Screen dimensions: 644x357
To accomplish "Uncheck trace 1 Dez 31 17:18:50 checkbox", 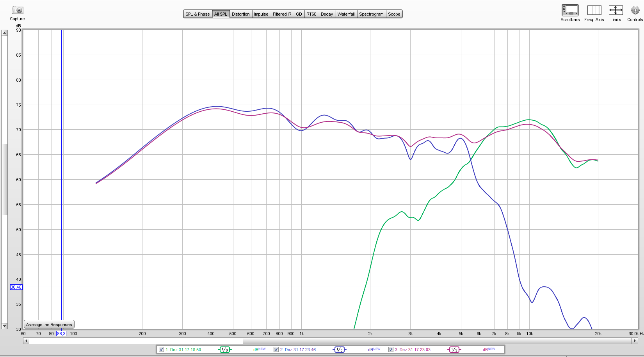I will [161, 350].
